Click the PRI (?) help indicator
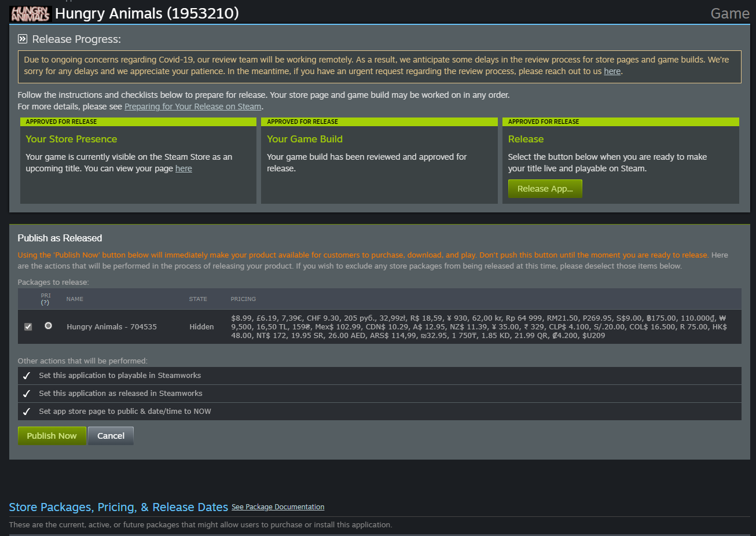Viewport: 756px width, 536px height. tap(45, 303)
